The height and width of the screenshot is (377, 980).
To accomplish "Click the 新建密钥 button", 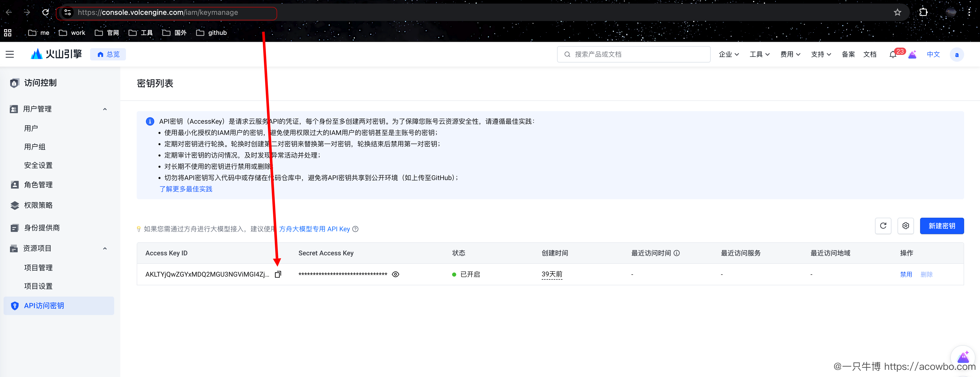I will [942, 226].
